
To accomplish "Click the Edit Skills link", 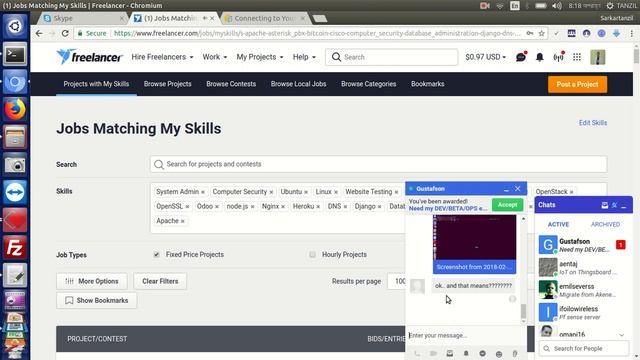I will pos(593,123).
